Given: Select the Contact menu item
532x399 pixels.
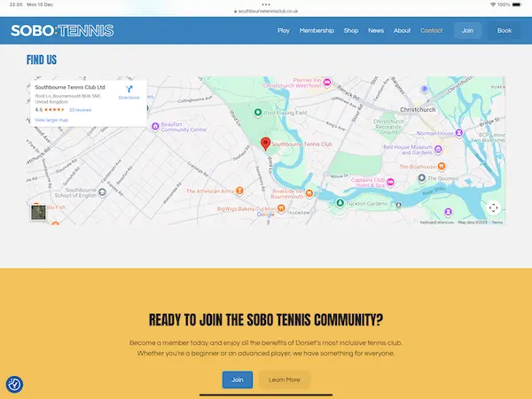Looking at the screenshot, I should pos(431,30).
